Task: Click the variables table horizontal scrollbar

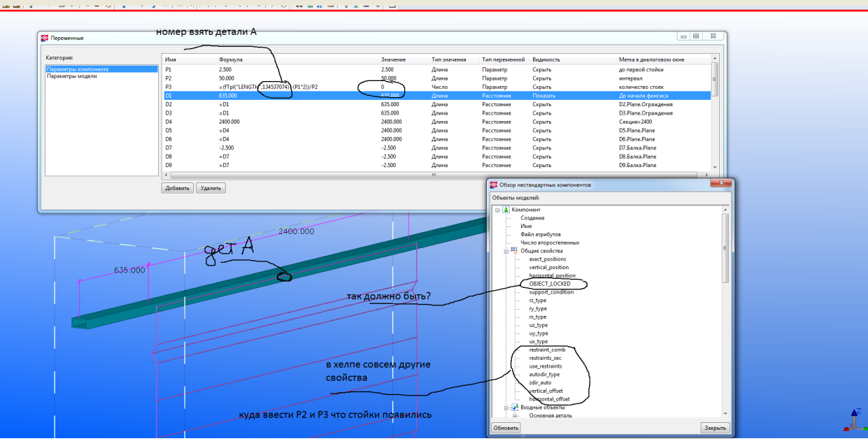Action: point(434,175)
